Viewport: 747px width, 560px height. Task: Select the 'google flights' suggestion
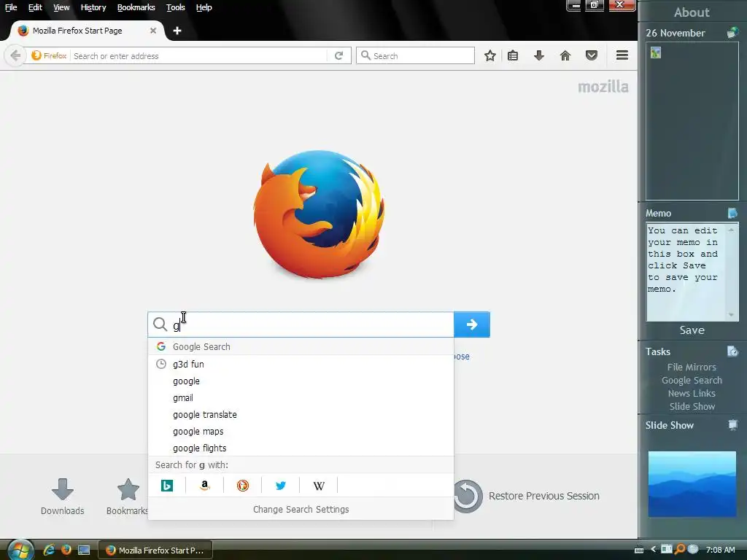(301, 448)
